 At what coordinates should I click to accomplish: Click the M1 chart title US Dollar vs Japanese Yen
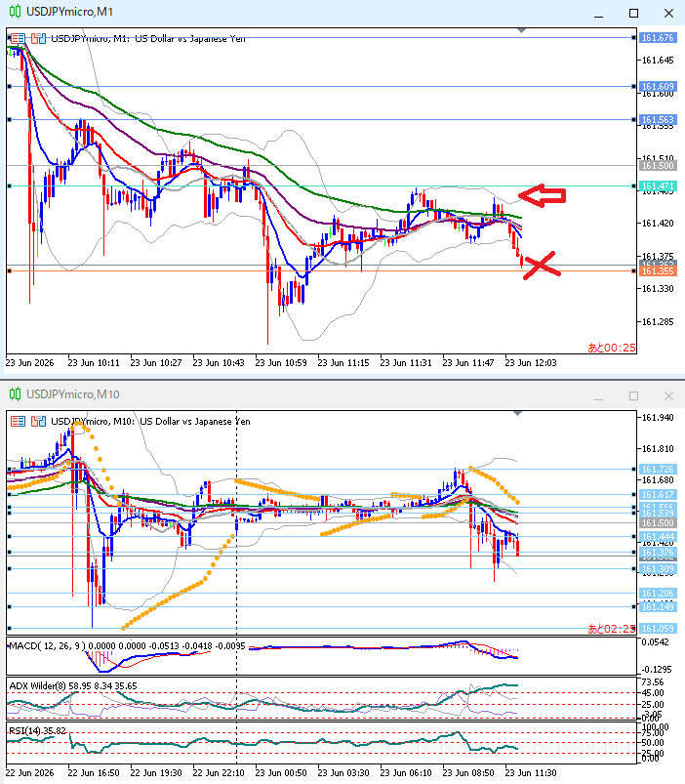pyautogui.click(x=190, y=38)
